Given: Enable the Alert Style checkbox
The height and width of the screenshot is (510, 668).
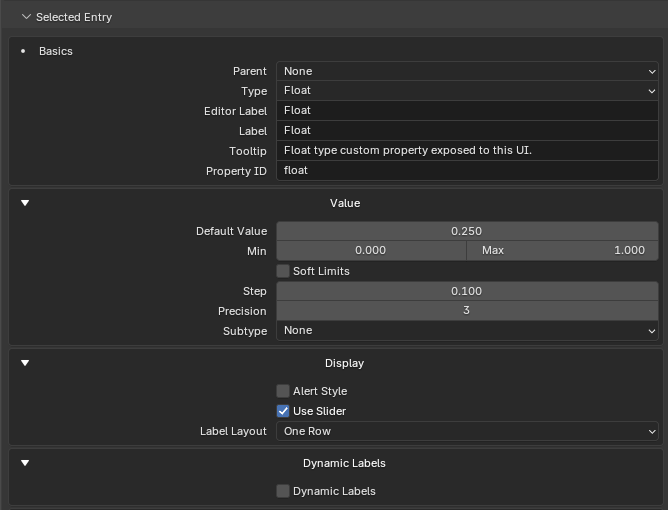Looking at the screenshot, I should pyautogui.click(x=283, y=391).
